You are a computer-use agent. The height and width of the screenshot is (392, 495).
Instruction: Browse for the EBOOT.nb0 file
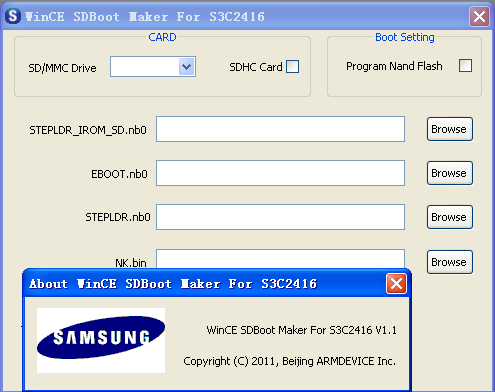pyautogui.click(x=450, y=173)
